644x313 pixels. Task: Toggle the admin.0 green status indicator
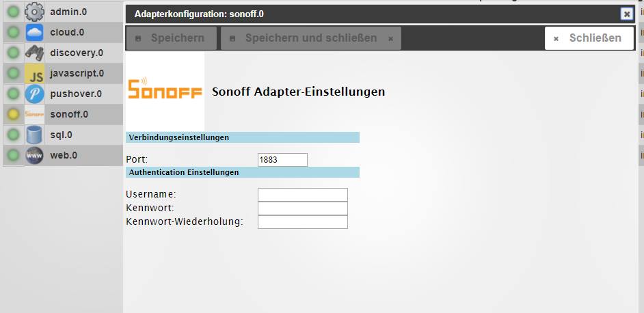pyautogui.click(x=13, y=12)
